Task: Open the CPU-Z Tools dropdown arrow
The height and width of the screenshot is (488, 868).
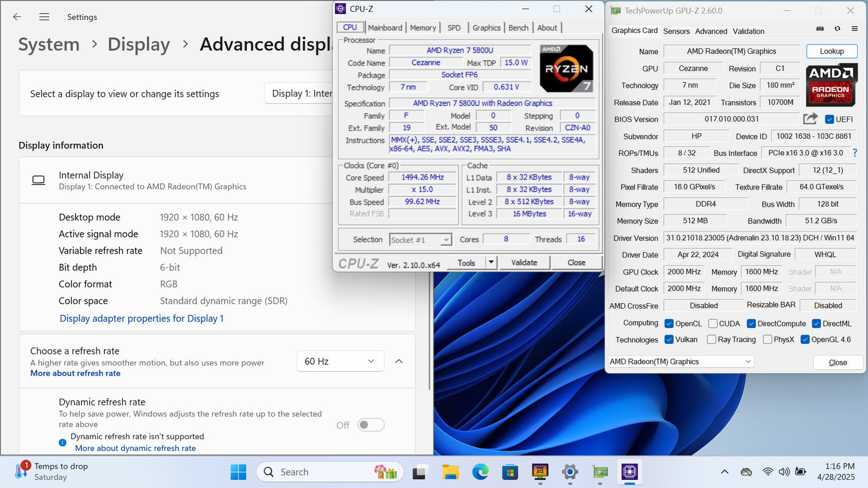Action: 491,262
